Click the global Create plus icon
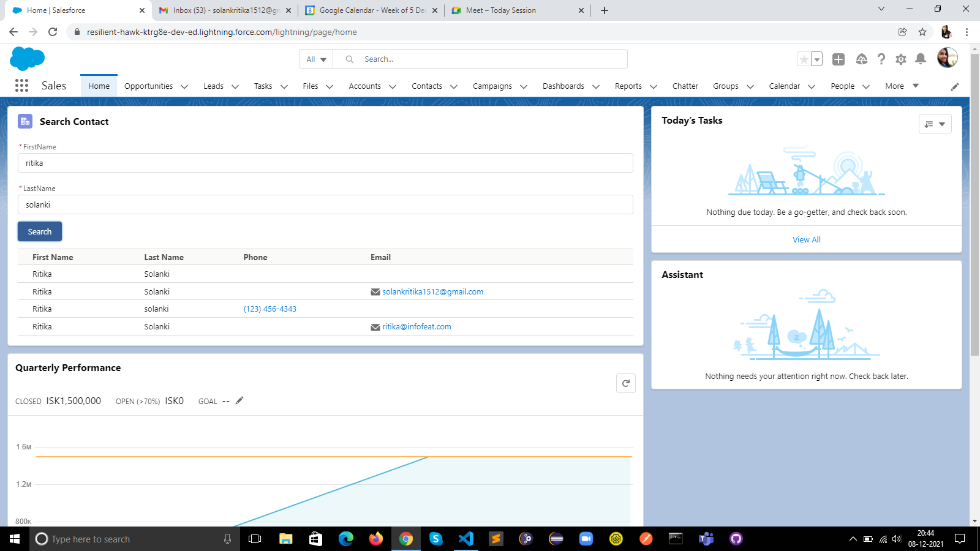Screen dimensions: 980x551 [x=839, y=59]
